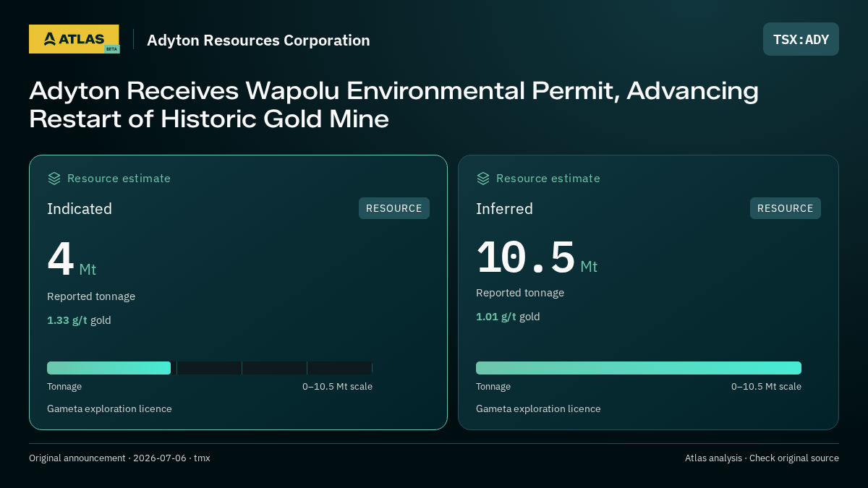Click the Inferred tonnage progress bar

pos(639,368)
